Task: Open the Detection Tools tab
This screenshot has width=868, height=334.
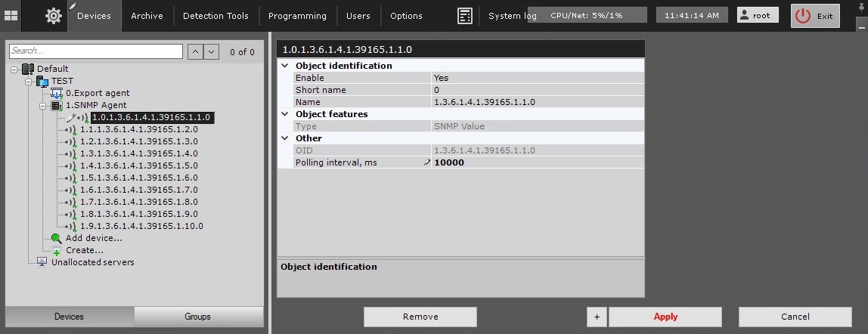Action: 215,16
